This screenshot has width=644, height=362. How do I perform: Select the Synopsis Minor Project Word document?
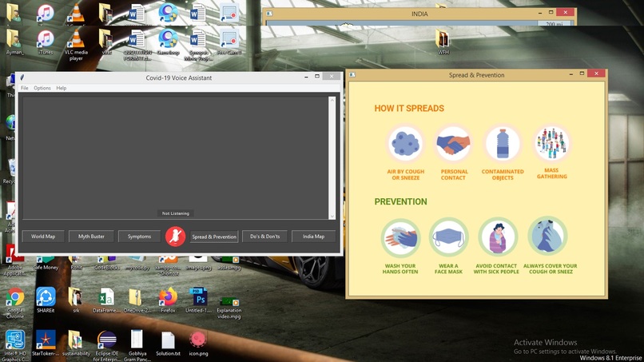(x=198, y=46)
